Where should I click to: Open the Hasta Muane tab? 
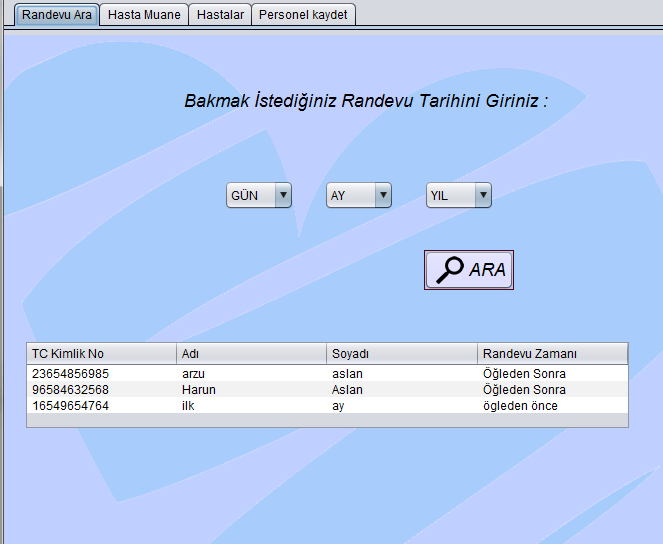pyautogui.click(x=144, y=15)
